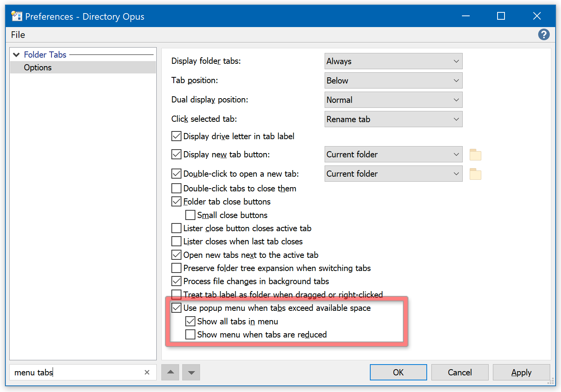Click the OK button
This screenshot has height=392, width=561.
(399, 372)
